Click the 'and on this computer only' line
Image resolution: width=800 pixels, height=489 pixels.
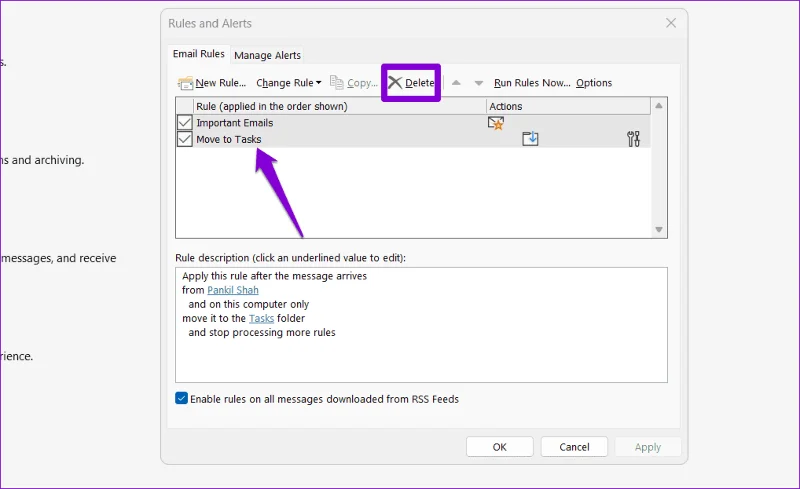coord(248,304)
